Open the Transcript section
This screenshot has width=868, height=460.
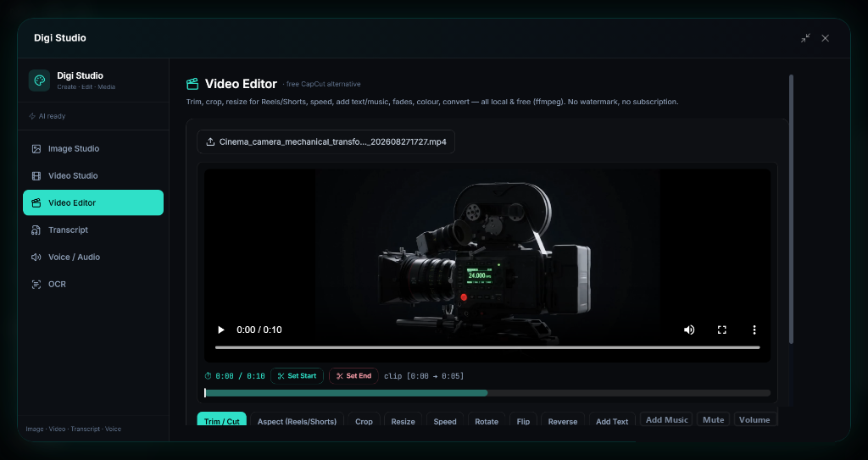pyautogui.click(x=93, y=230)
